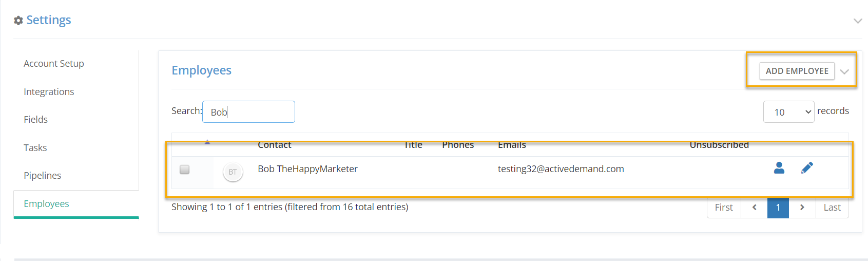Open Account Setup settings section
Viewport: 868px width, 261px height.
(54, 64)
